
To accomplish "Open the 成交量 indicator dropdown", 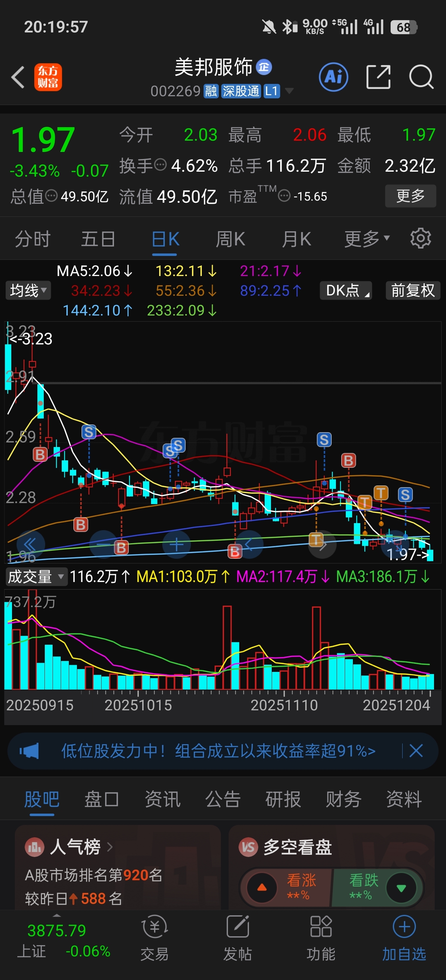I will coord(37,576).
